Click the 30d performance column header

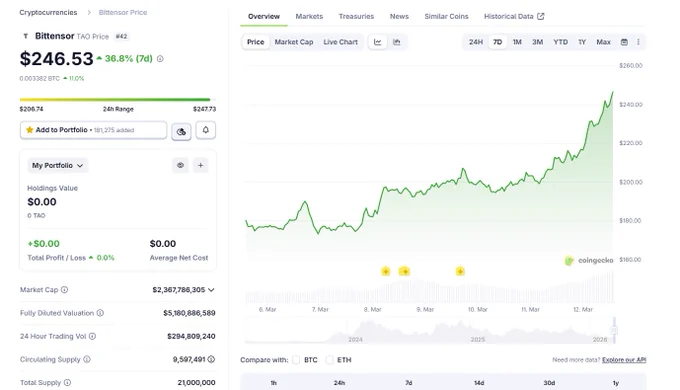tap(549, 383)
